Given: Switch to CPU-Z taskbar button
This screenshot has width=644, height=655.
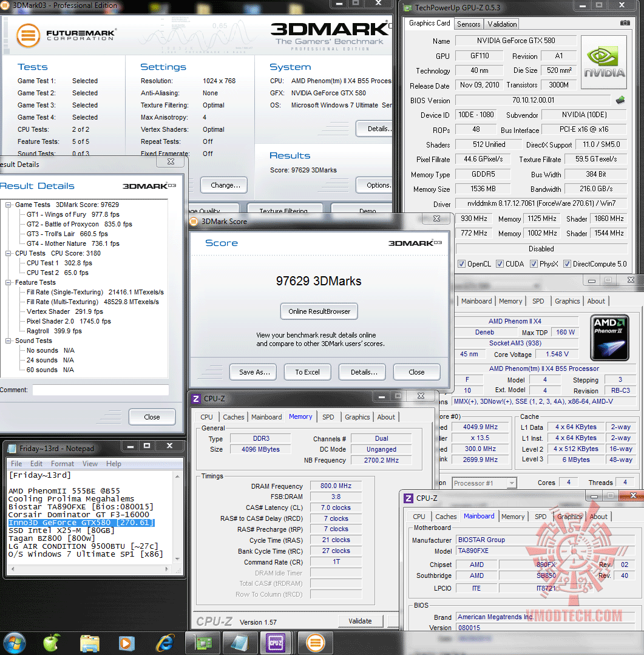Looking at the screenshot, I should pos(276,643).
